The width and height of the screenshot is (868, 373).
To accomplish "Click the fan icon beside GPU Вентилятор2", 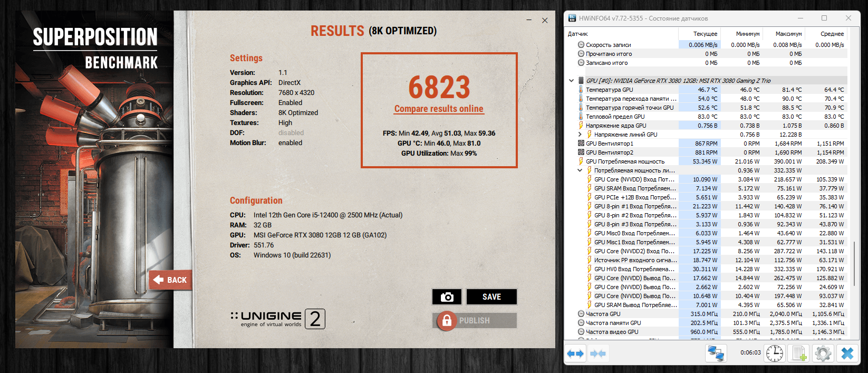I will (581, 152).
